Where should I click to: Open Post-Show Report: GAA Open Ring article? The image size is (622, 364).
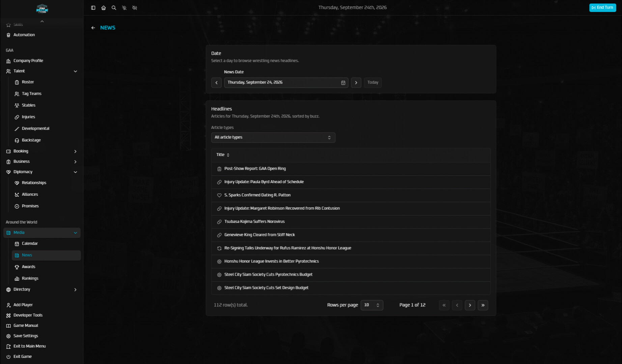coord(351,169)
